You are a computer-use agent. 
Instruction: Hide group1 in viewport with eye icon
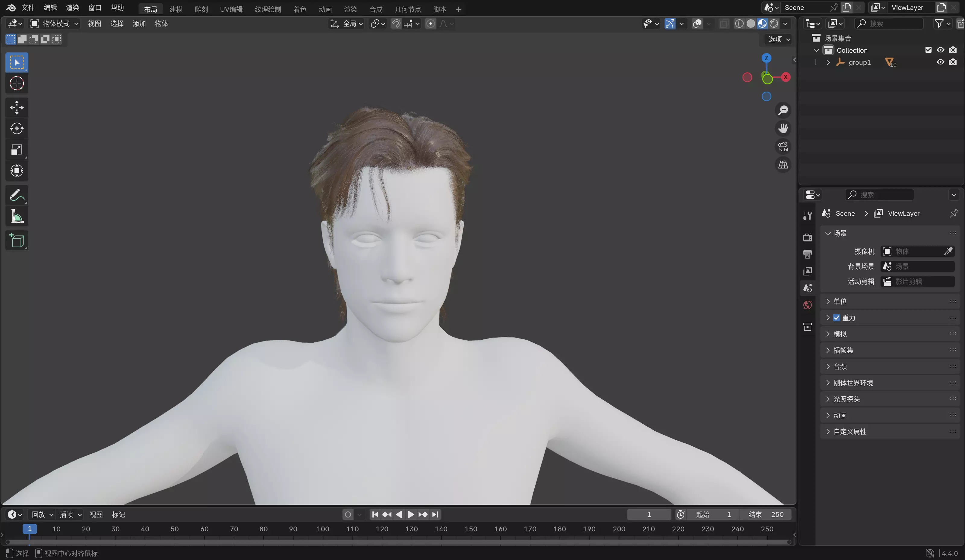(x=941, y=62)
